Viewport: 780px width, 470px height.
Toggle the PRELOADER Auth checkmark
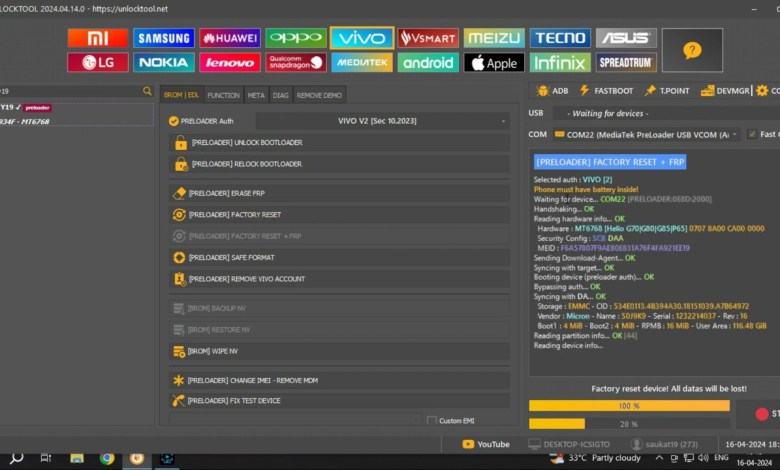point(174,121)
